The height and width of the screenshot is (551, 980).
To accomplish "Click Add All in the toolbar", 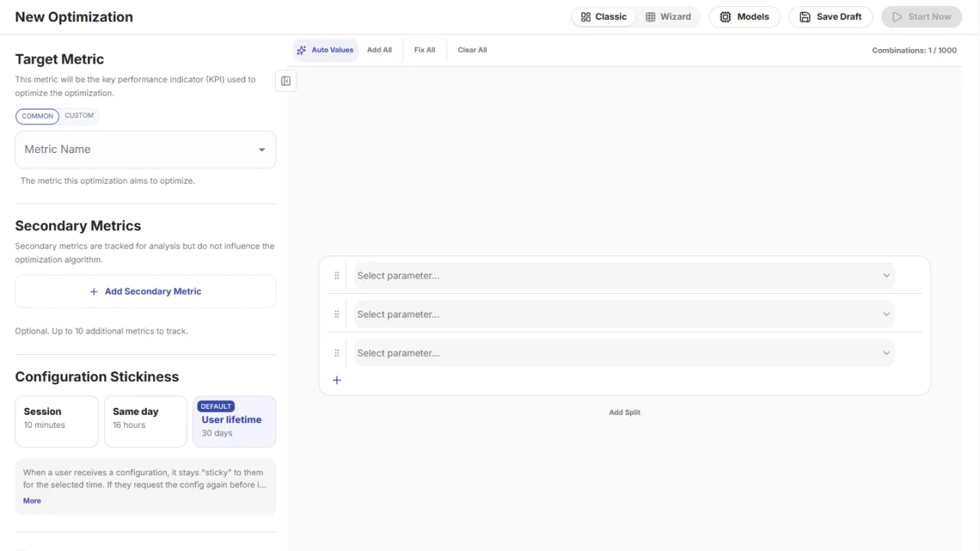I will click(x=380, y=51).
